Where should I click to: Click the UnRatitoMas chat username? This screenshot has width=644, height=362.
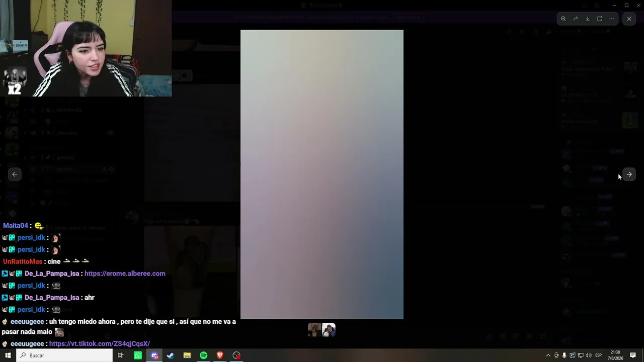[x=23, y=261]
